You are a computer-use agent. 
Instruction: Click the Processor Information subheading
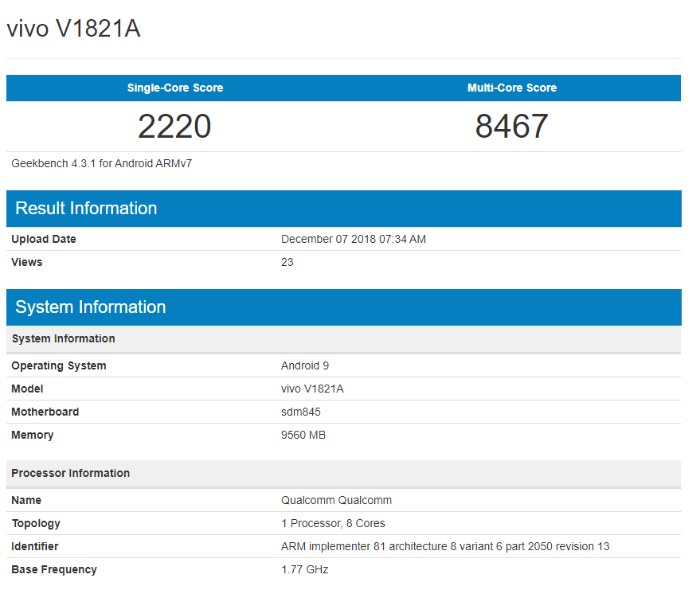click(x=71, y=473)
